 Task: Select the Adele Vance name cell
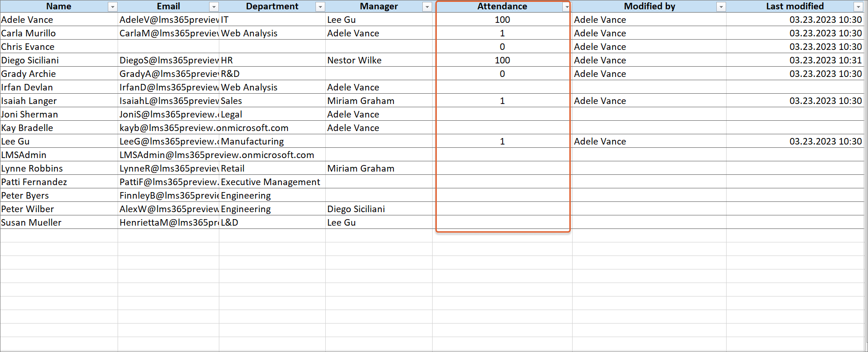point(27,20)
